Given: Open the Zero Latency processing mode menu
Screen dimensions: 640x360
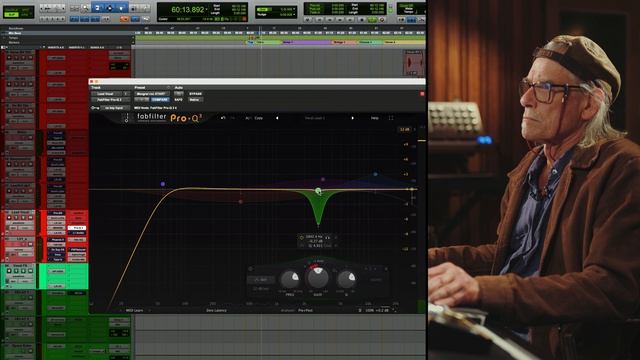Looking at the screenshot, I should (x=216, y=311).
